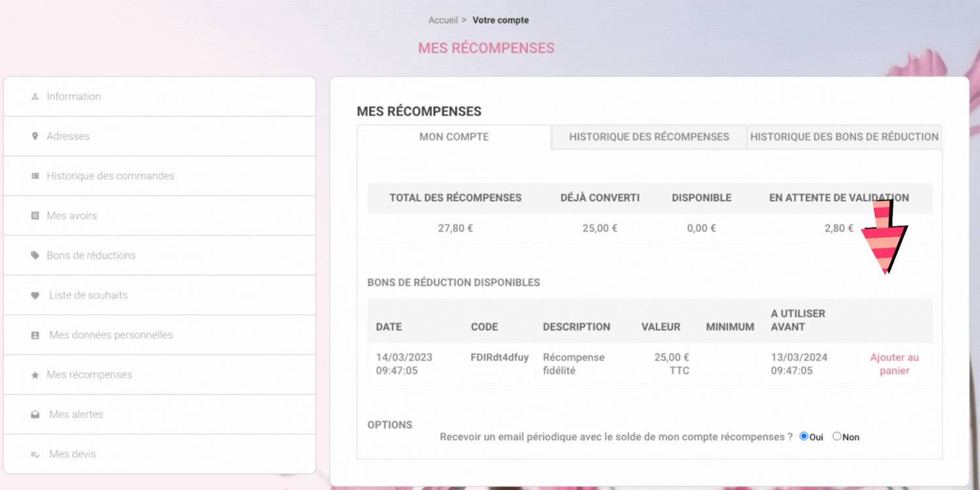Viewport: 980px width, 490px height.
Task: Click the voucher date 14/03/2023 09:47:05
Action: [x=404, y=364]
